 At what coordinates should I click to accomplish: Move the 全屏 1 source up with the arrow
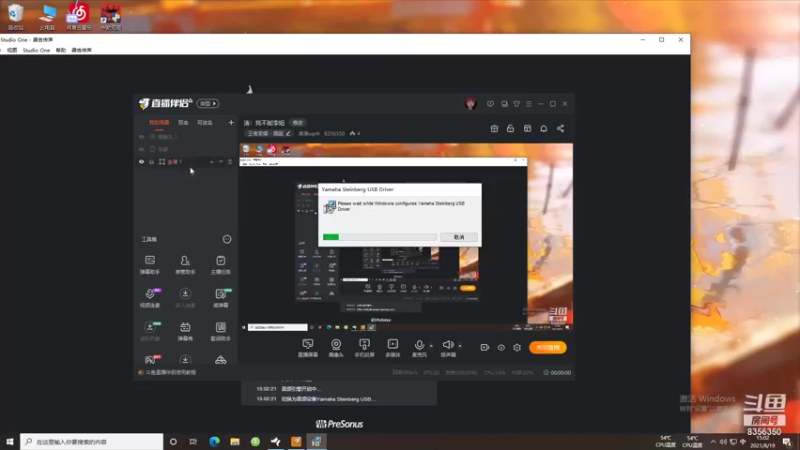tap(211, 162)
